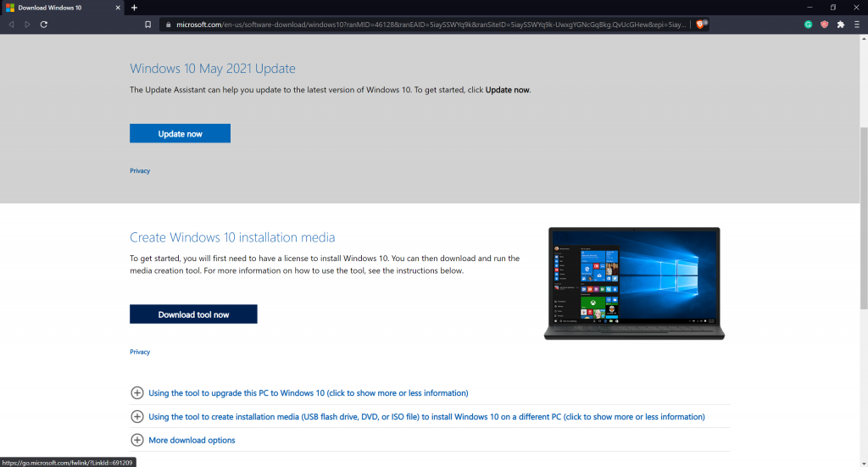Click the scrollbar down arrow

point(864,463)
